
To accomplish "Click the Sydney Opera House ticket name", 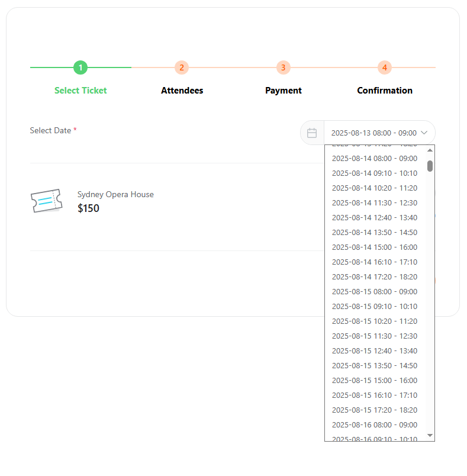I will tap(115, 195).
